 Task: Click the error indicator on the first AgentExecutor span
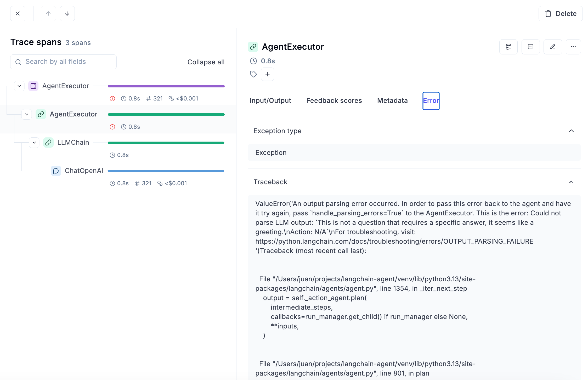pyautogui.click(x=112, y=98)
